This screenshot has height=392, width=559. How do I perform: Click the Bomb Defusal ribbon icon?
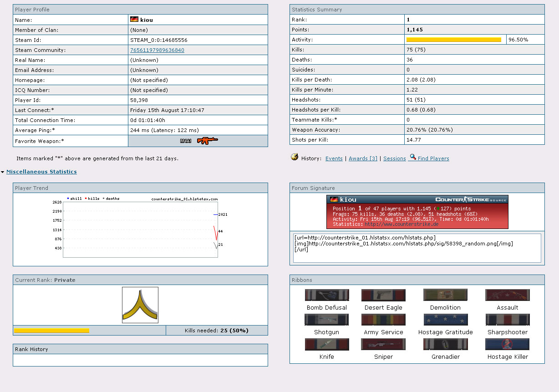pos(327,295)
